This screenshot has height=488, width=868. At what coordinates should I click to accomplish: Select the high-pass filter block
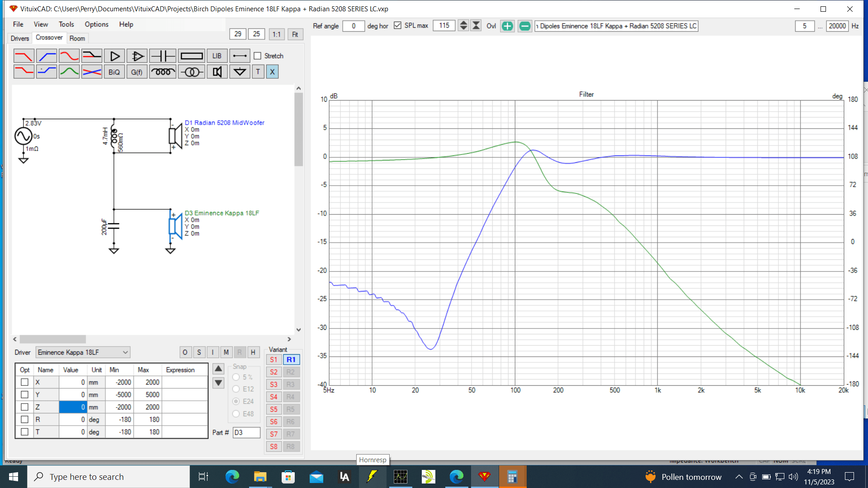[47, 56]
